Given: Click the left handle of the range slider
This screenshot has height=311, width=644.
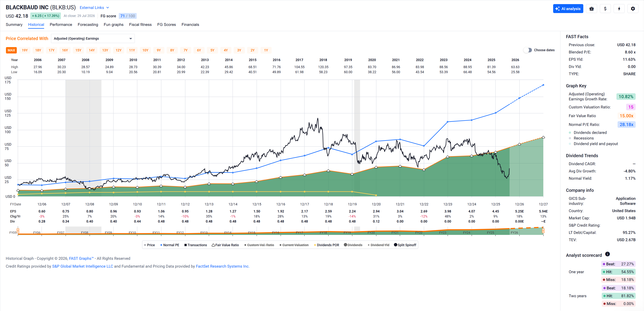Looking at the screenshot, I should (x=18, y=231).
